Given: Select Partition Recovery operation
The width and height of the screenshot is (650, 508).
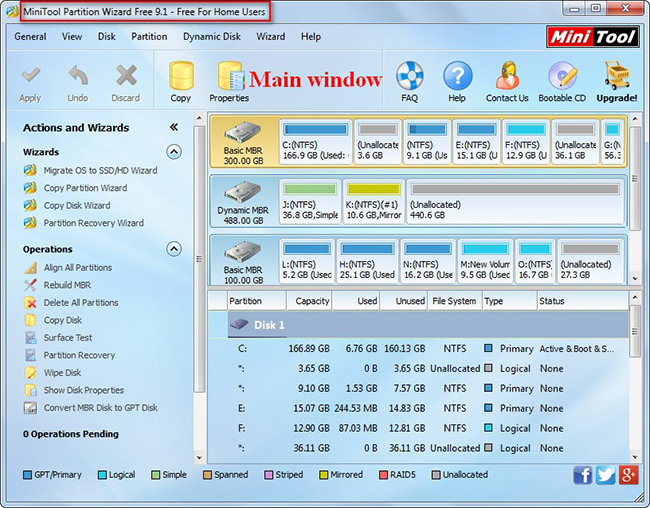Looking at the screenshot, I should (x=79, y=355).
